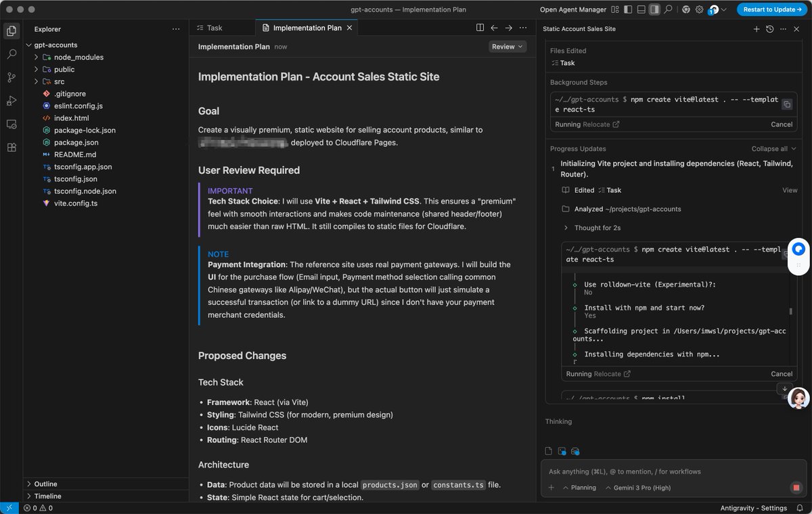Click Relocate in Background Steps
The image size is (812, 514).
601,124
